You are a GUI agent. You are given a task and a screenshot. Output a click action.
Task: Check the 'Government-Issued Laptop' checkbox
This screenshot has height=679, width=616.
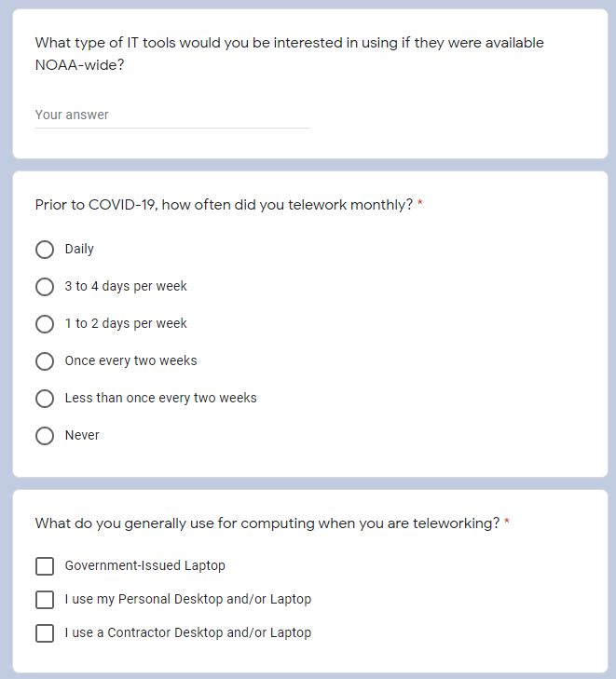(45, 566)
